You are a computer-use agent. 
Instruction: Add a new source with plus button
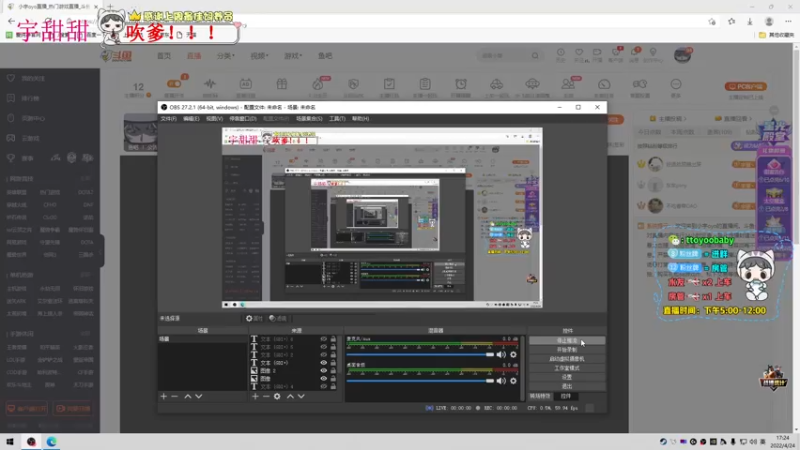255,396
